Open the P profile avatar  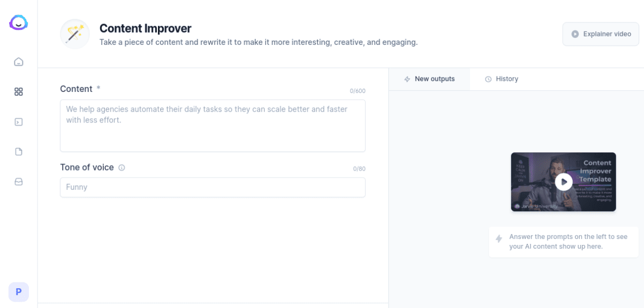click(x=18, y=292)
